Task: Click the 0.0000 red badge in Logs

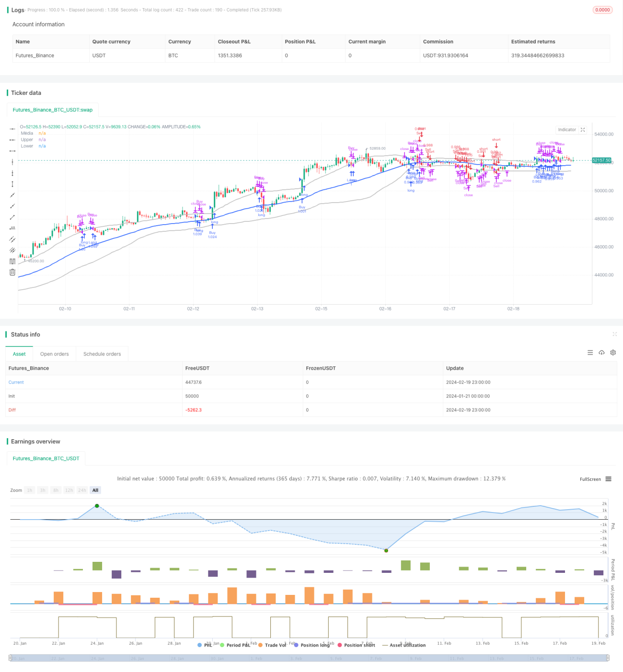Action: (x=603, y=10)
